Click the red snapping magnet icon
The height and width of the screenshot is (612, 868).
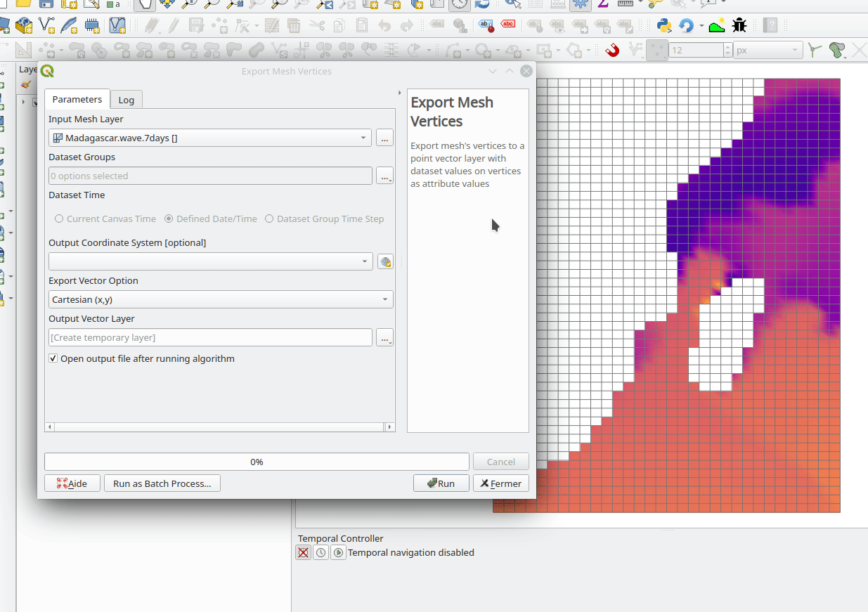coord(612,51)
